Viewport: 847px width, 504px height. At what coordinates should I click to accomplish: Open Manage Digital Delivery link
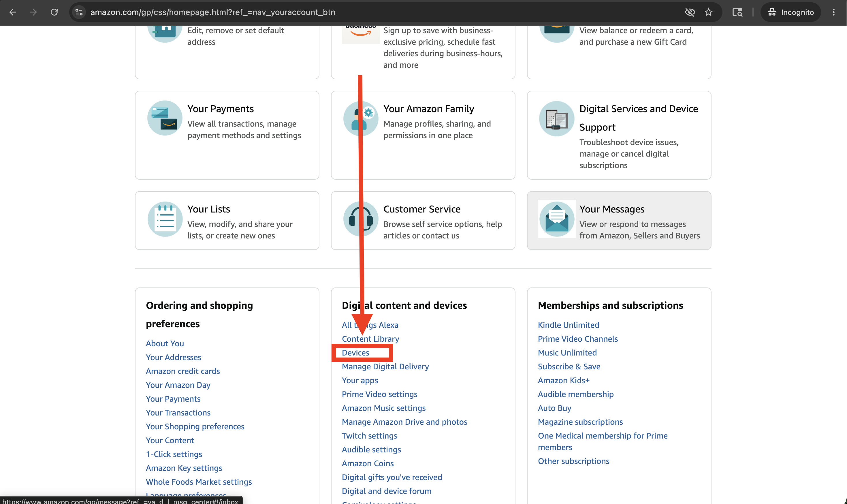(385, 367)
